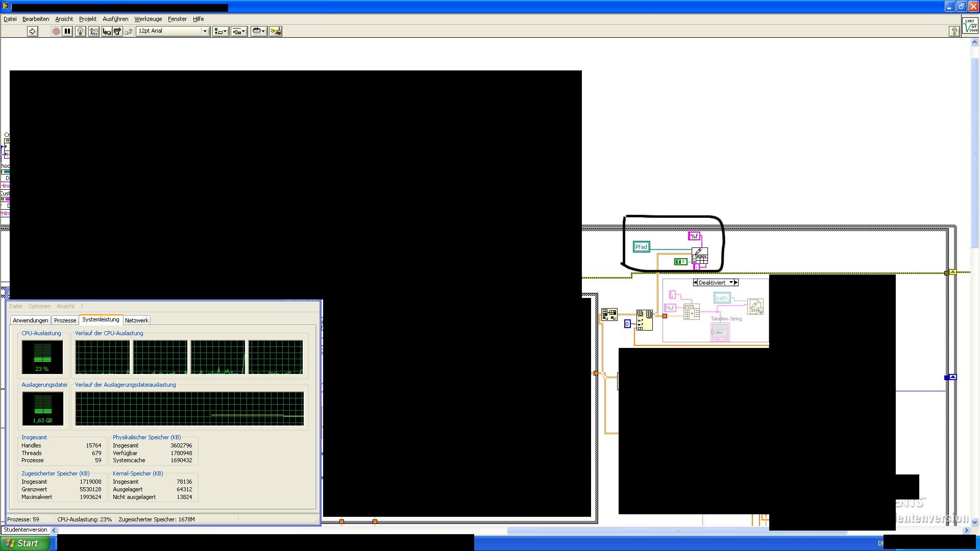
Task: Click the Step Over button
Action: pos(117,31)
